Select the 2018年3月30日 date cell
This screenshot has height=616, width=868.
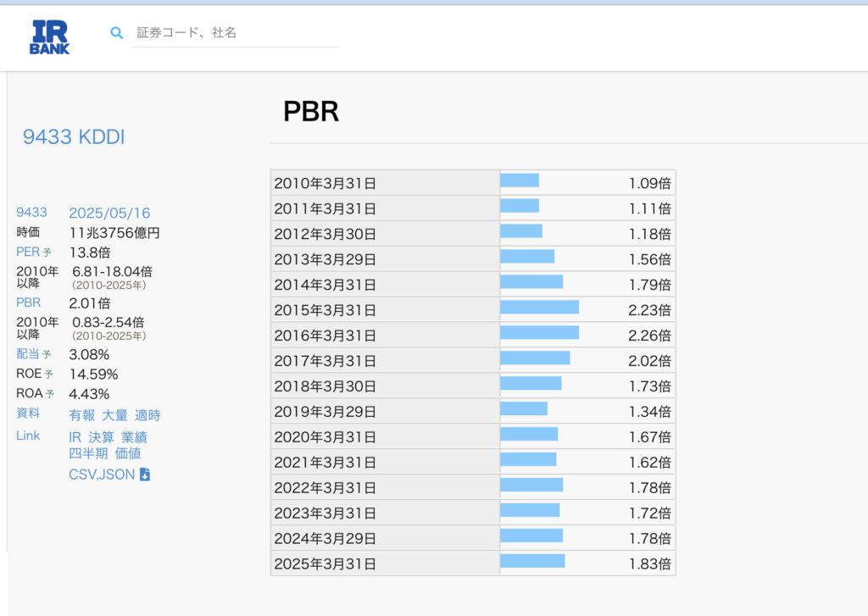pos(386,386)
